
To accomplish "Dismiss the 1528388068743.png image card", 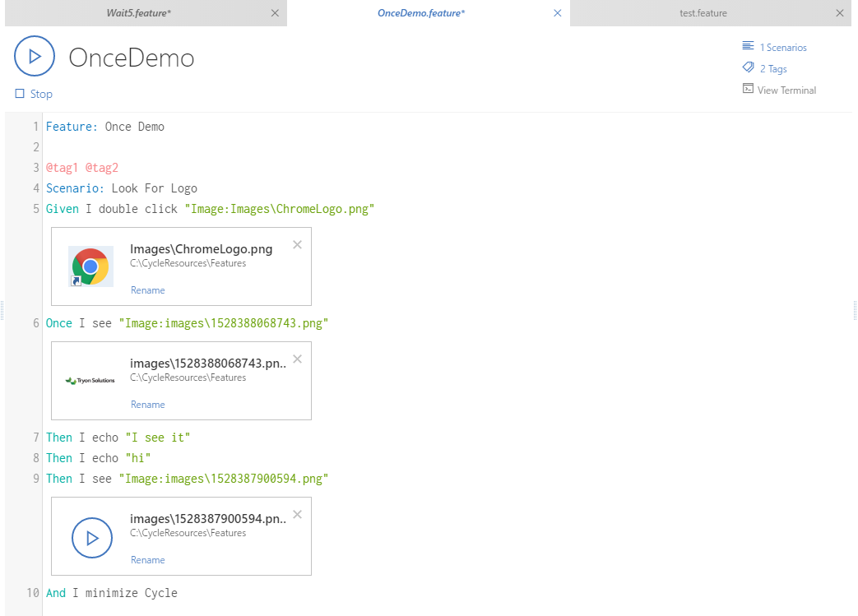I will click(x=297, y=359).
